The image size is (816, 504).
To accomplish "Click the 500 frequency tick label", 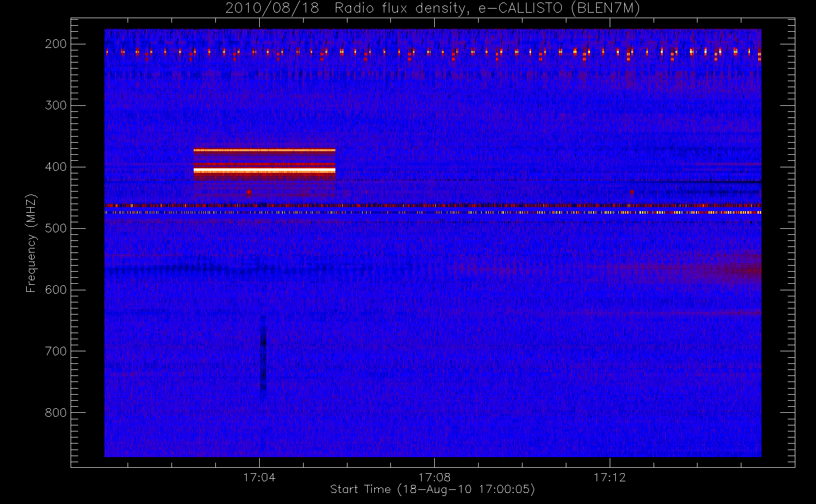I will pos(56,228).
